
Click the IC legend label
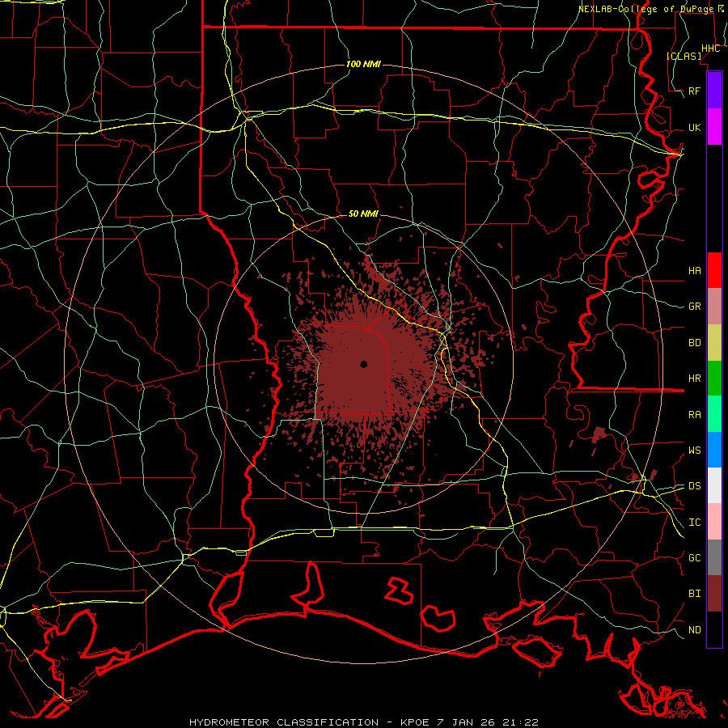(695, 523)
